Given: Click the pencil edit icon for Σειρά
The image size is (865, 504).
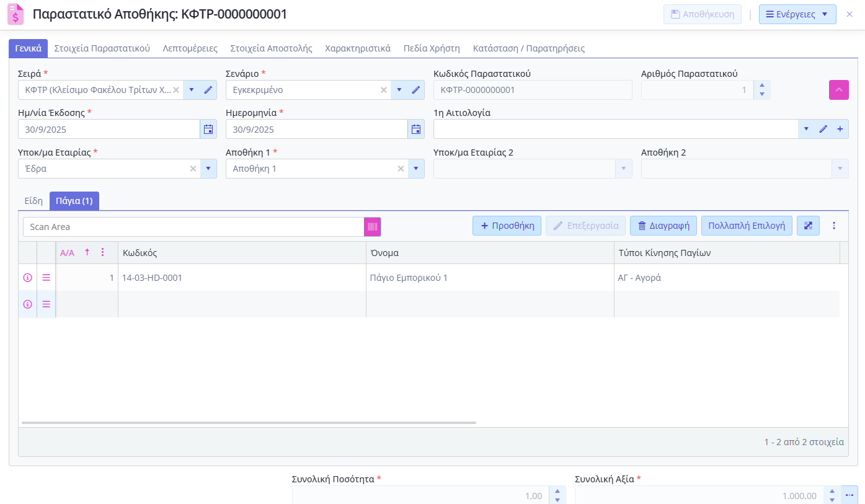Looking at the screenshot, I should click(208, 90).
